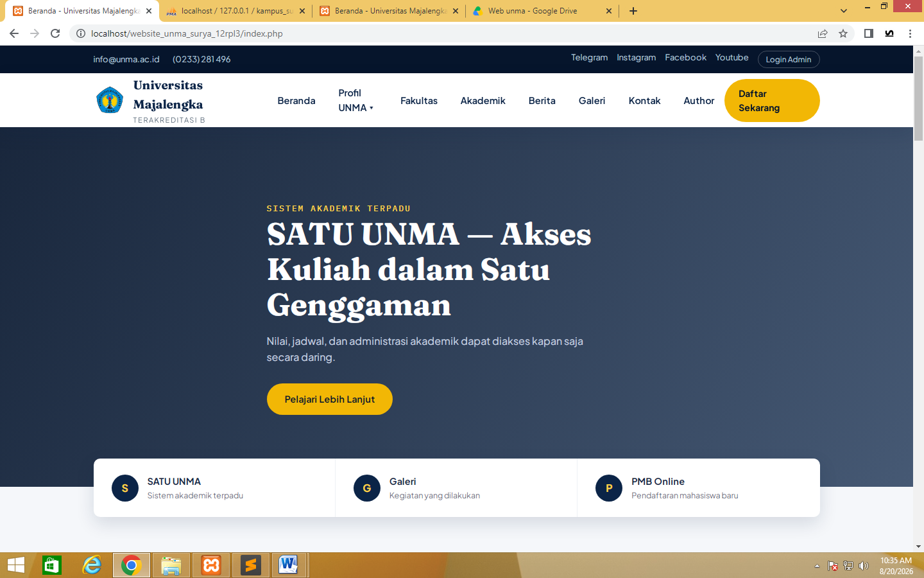Open the Telegram link
Viewport: 924px width, 578px height.
590,57
